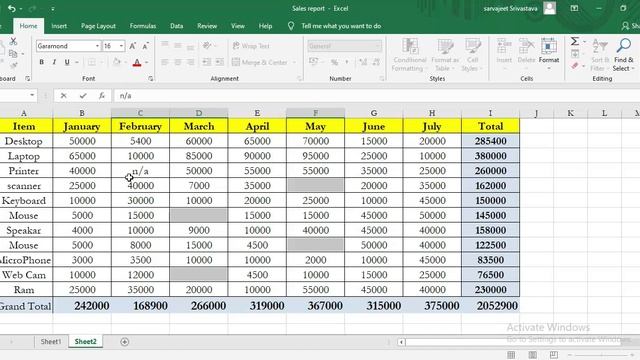Select the n/a cell in Printer row
Viewport: 640px width, 360px height.
(x=140, y=171)
